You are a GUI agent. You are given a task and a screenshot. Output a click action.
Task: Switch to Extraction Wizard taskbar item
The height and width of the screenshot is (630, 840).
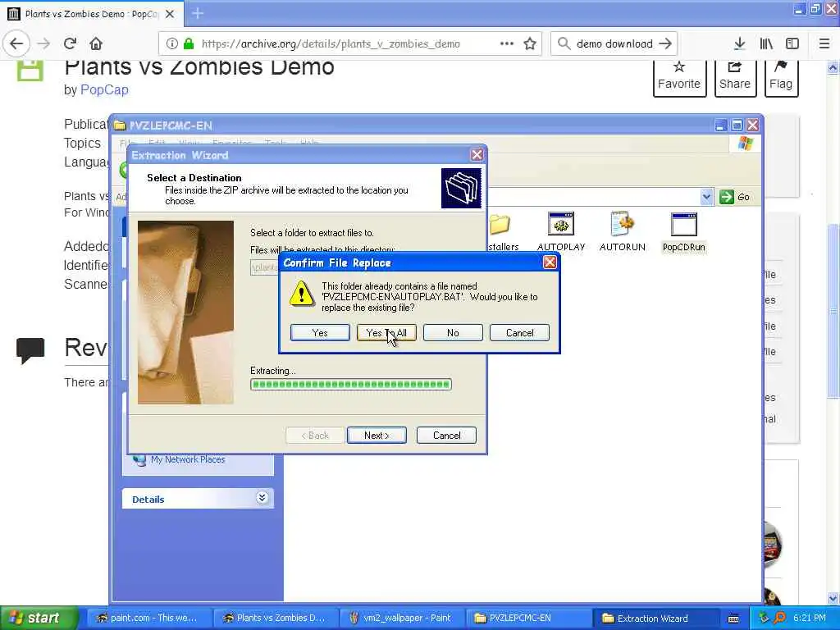point(654,619)
